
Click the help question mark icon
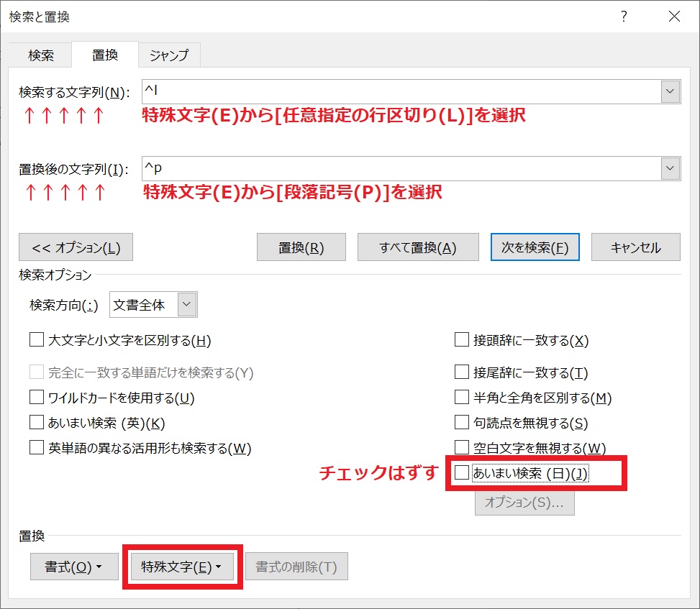click(624, 17)
